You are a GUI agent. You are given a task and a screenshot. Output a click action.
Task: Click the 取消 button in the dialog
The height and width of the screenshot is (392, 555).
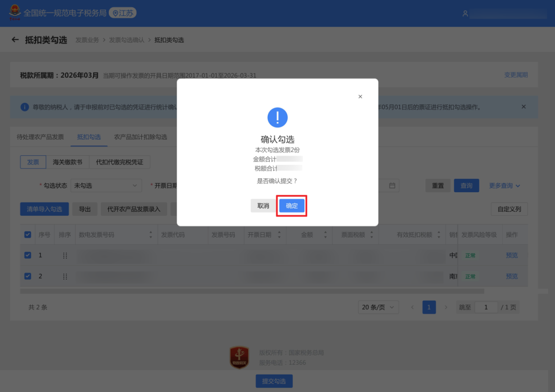coord(263,206)
